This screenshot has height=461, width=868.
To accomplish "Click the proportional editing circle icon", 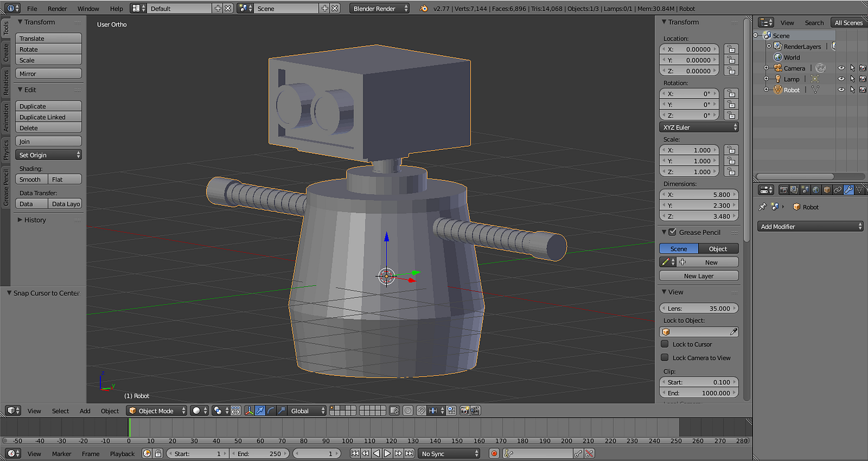I will (408, 411).
